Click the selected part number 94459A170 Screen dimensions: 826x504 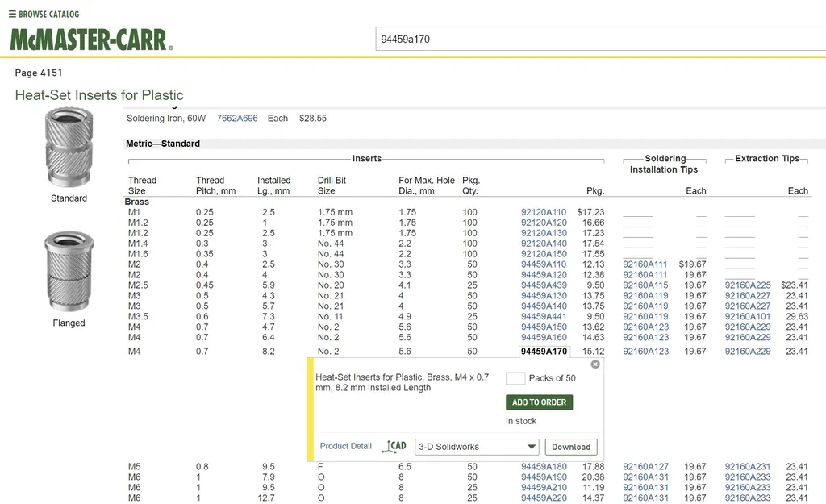pyautogui.click(x=544, y=352)
